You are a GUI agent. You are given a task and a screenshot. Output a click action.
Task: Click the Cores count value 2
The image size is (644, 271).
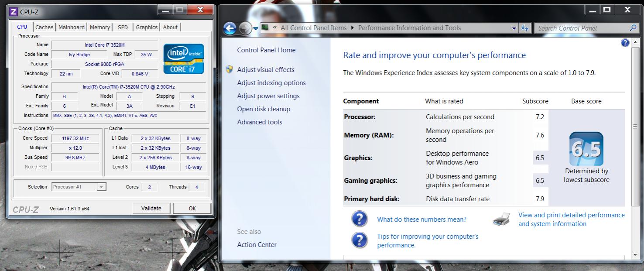coord(149,187)
